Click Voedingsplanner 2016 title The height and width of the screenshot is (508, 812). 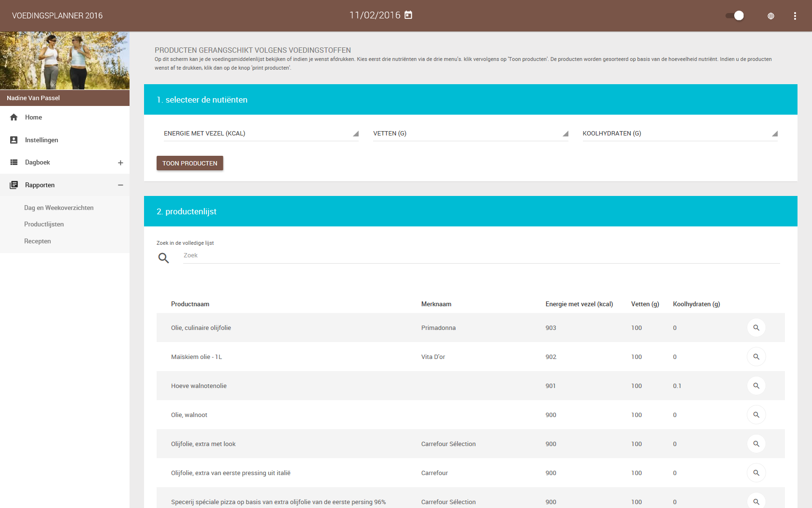(57, 15)
